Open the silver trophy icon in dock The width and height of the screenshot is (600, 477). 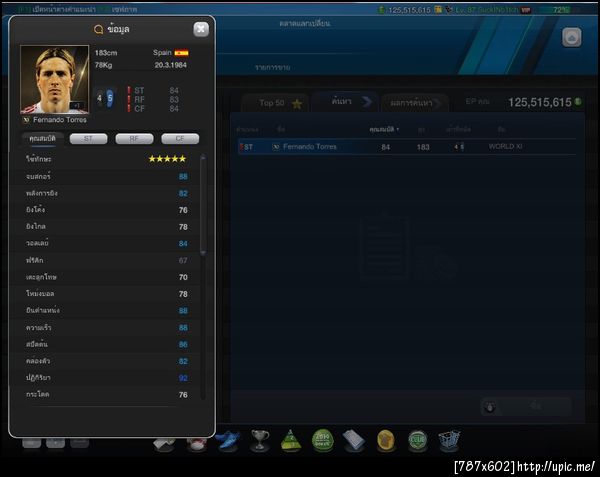(260, 440)
